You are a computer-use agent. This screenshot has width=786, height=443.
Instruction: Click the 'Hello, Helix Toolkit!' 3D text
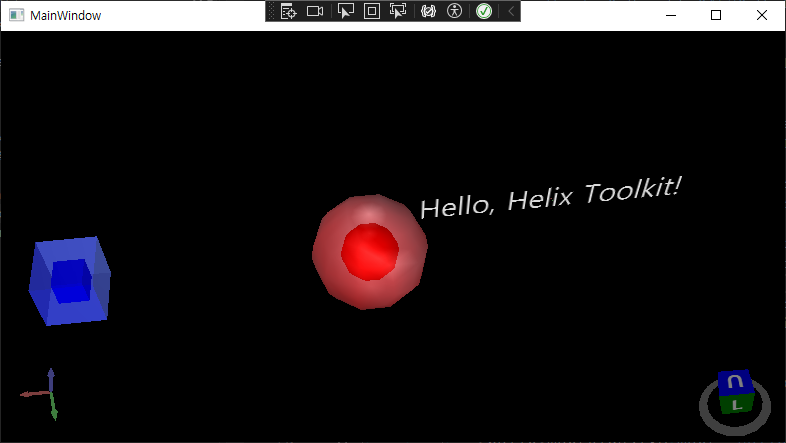(550, 197)
